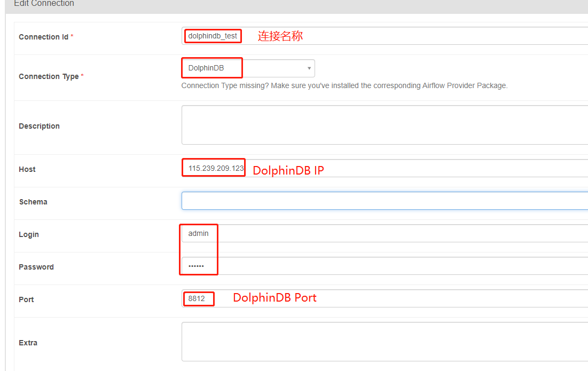This screenshot has height=371, width=588.
Task: Click the Login field containing admin
Action: coord(385,234)
